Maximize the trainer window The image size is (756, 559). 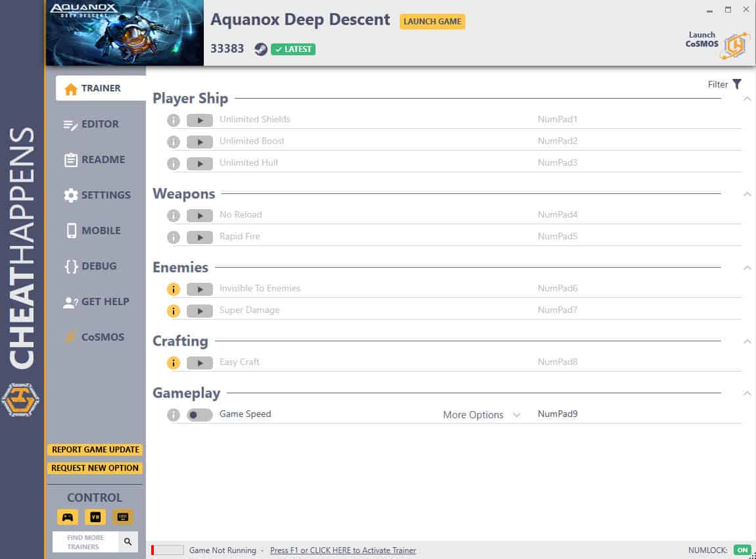[x=728, y=10]
